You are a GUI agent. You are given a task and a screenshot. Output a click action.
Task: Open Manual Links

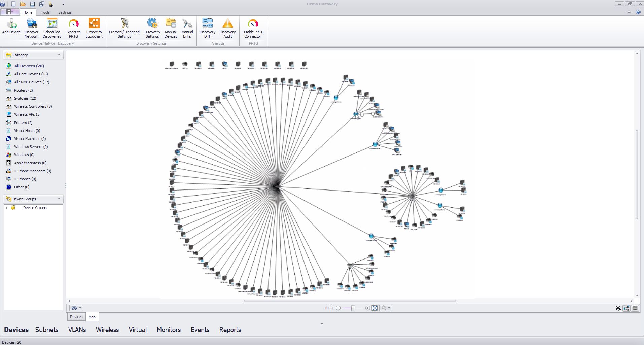[x=187, y=28]
